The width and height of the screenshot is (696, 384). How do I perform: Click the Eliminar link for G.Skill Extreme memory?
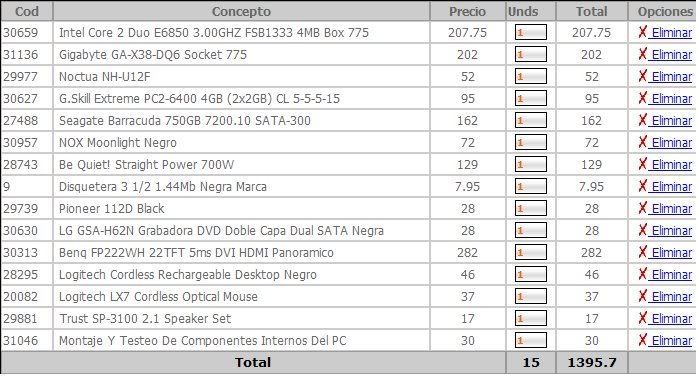tap(670, 99)
